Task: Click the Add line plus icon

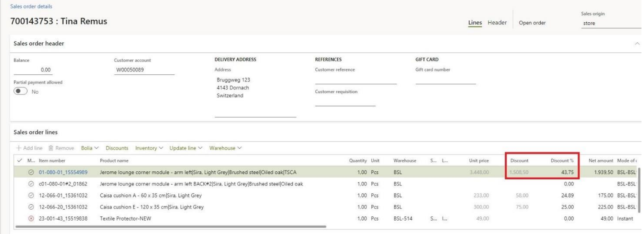Action: (19, 148)
